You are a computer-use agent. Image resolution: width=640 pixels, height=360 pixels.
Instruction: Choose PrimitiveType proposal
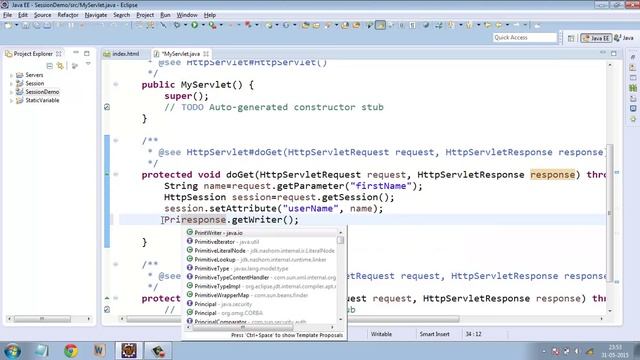260,269
